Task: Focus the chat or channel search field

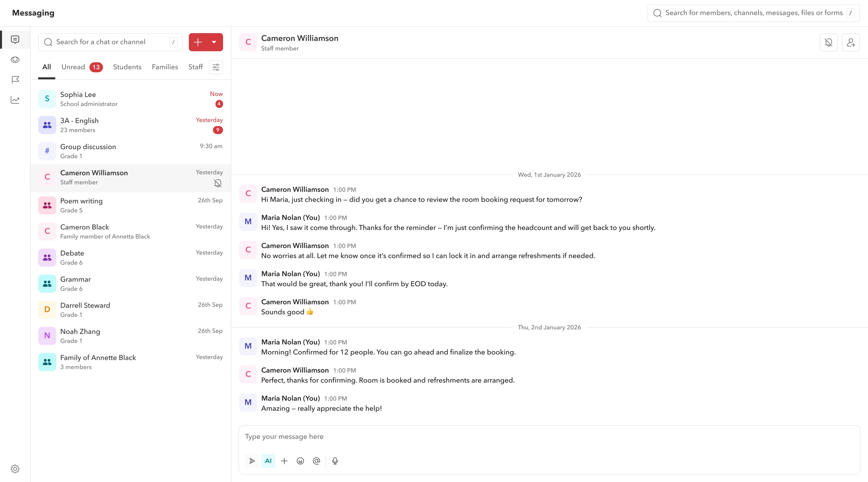Action: [x=111, y=42]
